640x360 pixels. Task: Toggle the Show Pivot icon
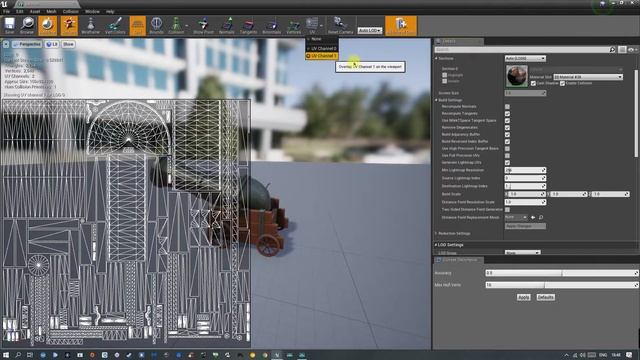click(x=203, y=25)
